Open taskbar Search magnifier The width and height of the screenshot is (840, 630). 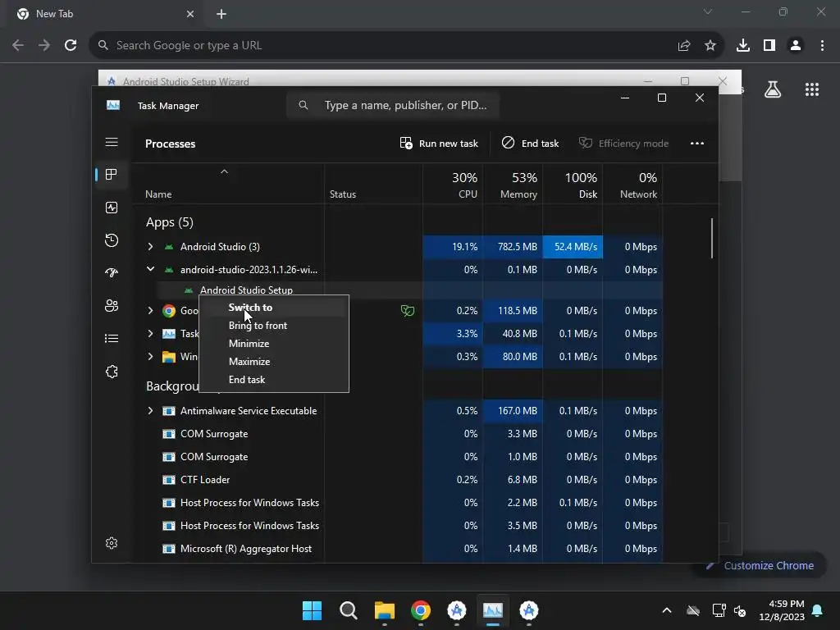point(348,610)
